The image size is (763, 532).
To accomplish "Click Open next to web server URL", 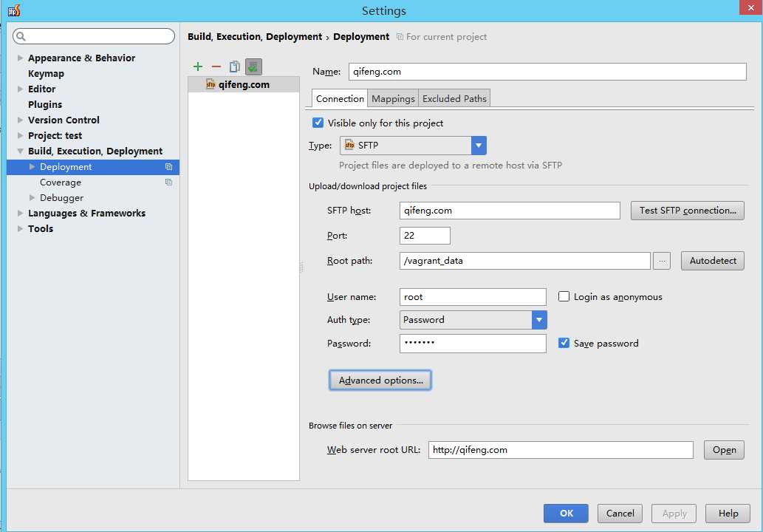I will 724,450.
